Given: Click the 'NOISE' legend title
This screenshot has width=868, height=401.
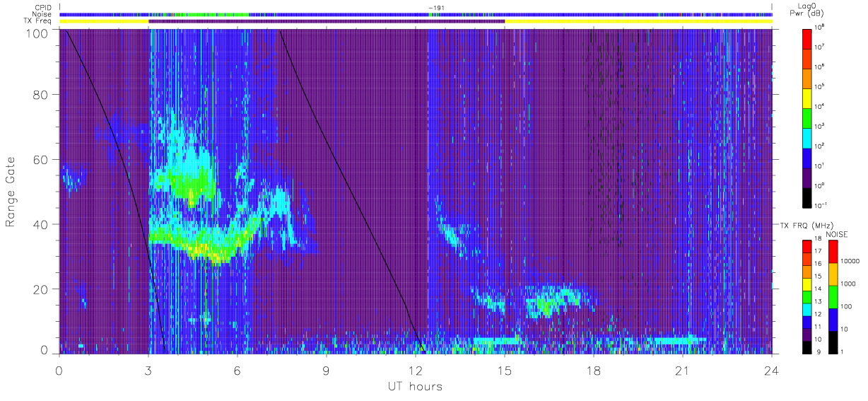Looking at the screenshot, I should pyautogui.click(x=836, y=233).
